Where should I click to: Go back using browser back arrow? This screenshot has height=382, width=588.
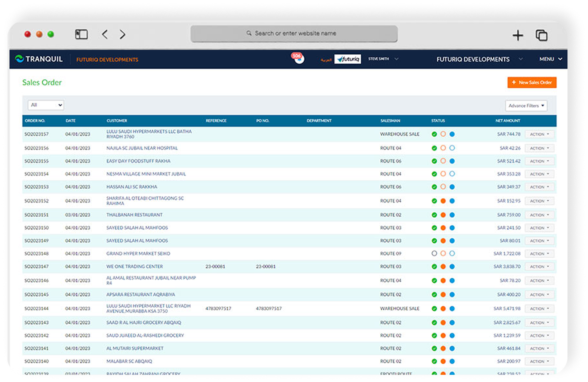pyautogui.click(x=105, y=34)
